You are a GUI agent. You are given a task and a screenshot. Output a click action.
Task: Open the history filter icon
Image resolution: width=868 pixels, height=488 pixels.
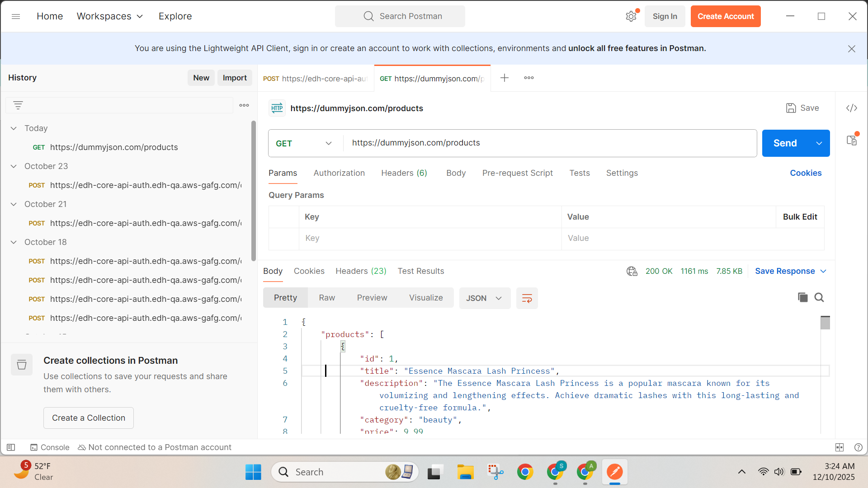[x=18, y=105]
